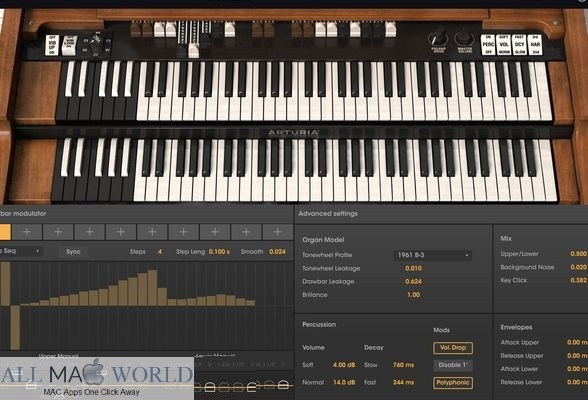Viewport: 588px width, 400px height.
Task: Toggle the Sync button
Action: [73, 252]
